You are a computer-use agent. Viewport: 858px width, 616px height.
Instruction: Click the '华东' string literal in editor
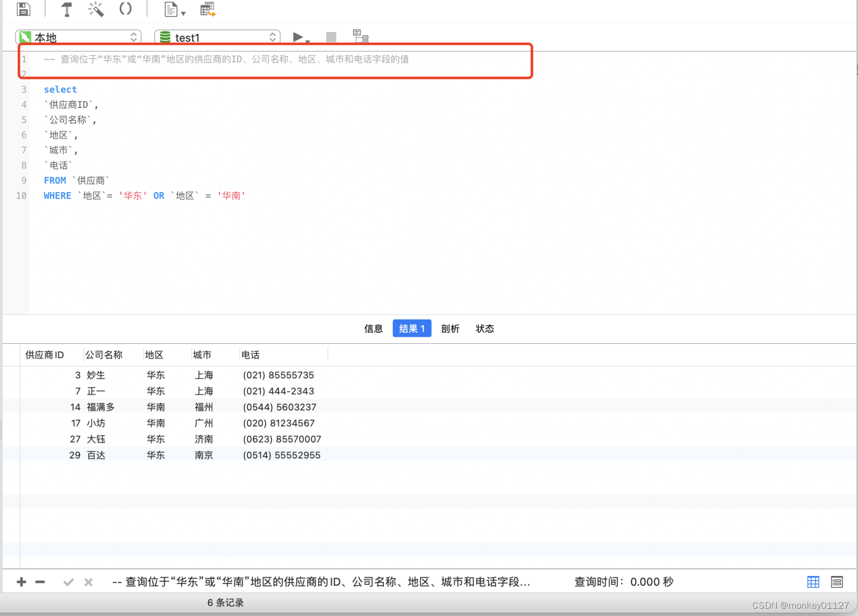[x=133, y=196]
